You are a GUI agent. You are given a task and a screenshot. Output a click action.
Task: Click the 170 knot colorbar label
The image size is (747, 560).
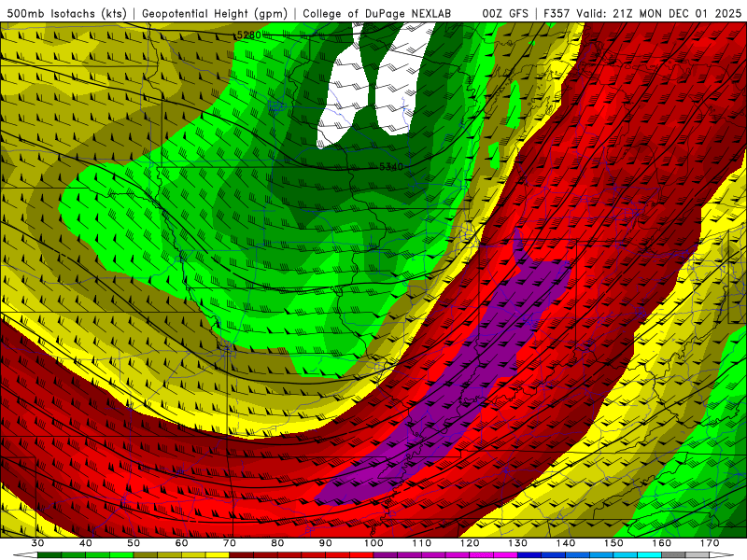tap(710, 543)
